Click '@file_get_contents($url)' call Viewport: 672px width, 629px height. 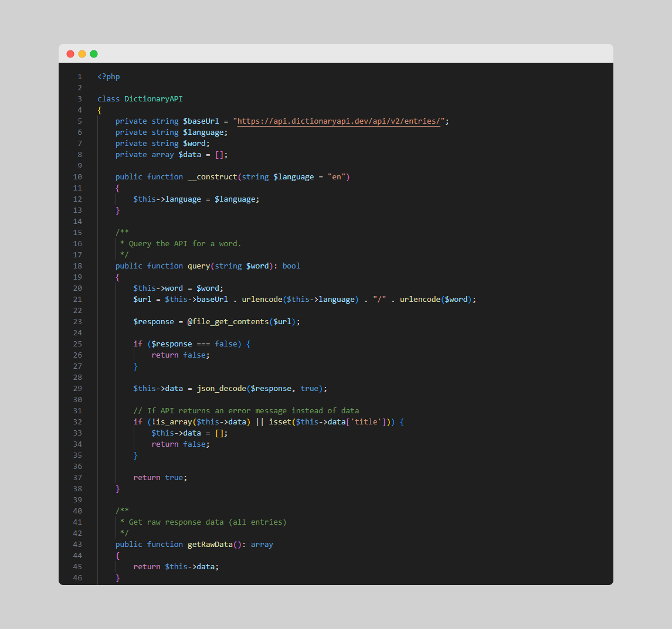[x=241, y=322]
